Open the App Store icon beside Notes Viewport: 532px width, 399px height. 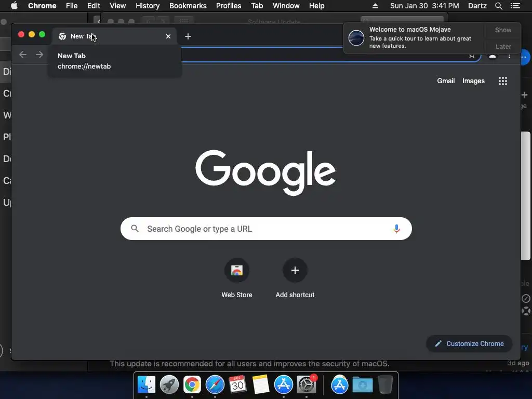(x=283, y=385)
